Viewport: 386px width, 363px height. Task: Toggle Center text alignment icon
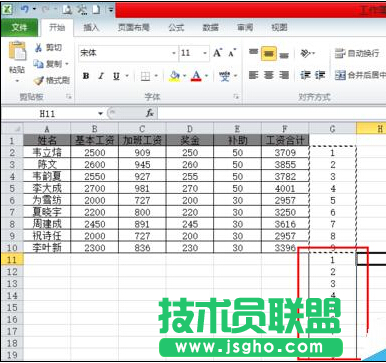[x=269, y=75]
